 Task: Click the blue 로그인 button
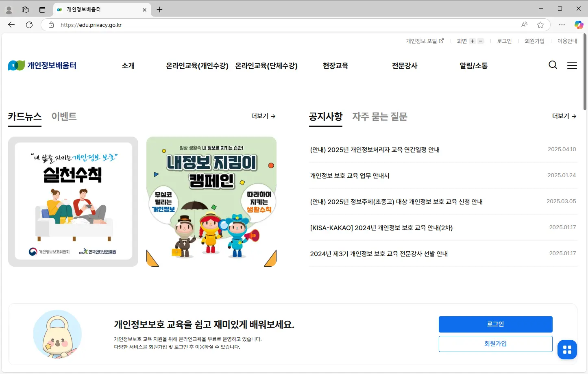[x=495, y=324]
